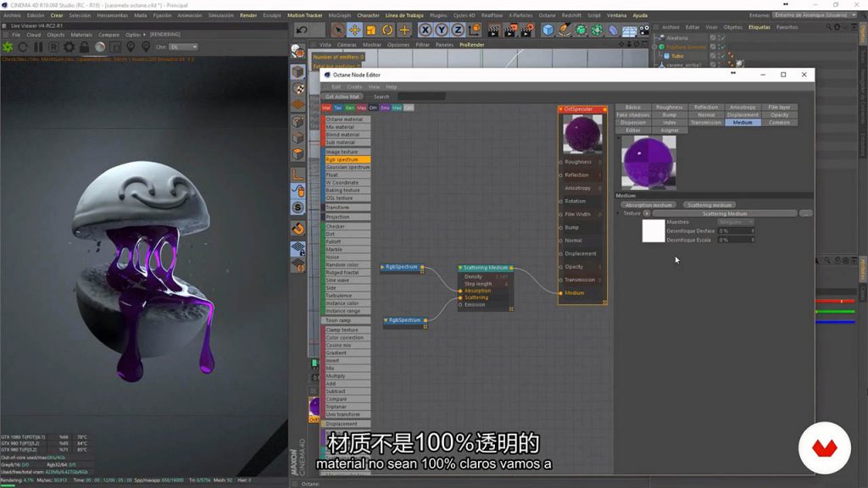
Task: Choose Octane material from node list
Action: pos(348,119)
